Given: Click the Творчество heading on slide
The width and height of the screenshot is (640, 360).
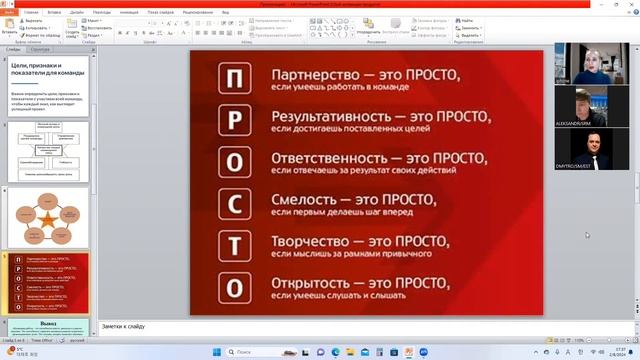Looking at the screenshot, I should 360,242.
